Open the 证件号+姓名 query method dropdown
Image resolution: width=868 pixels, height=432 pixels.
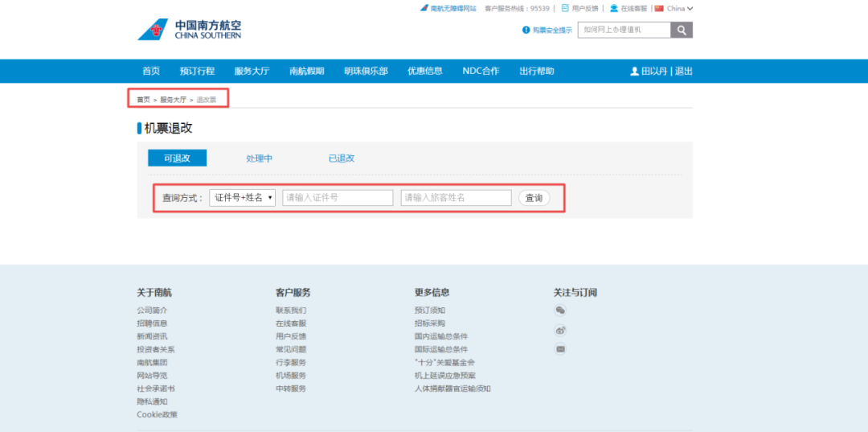tap(242, 198)
